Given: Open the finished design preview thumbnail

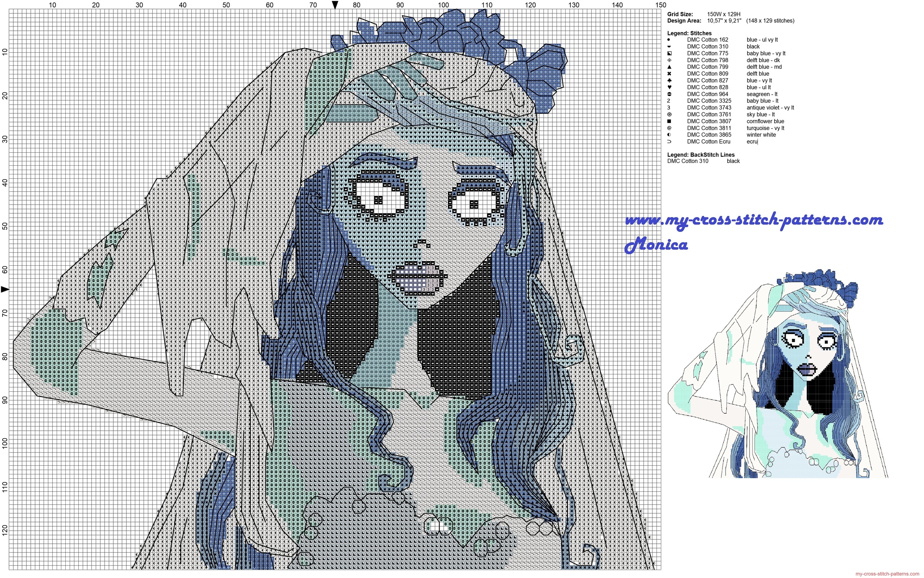Looking at the screenshot, I should 778,374.
